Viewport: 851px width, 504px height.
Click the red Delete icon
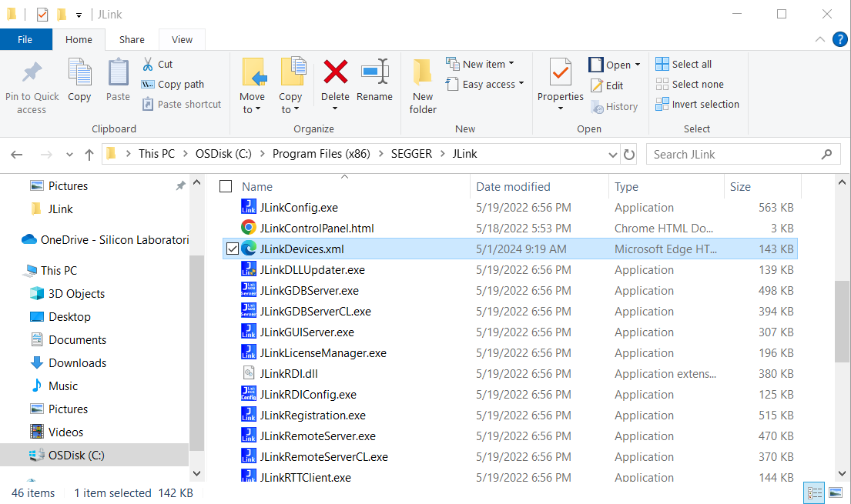point(336,72)
